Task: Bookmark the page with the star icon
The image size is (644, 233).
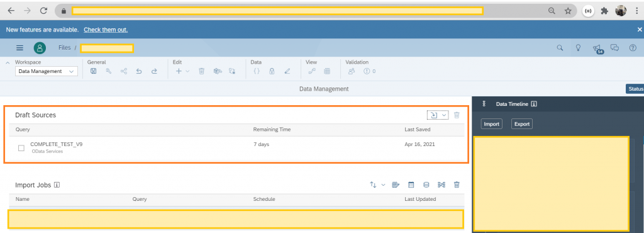Action: click(x=568, y=11)
